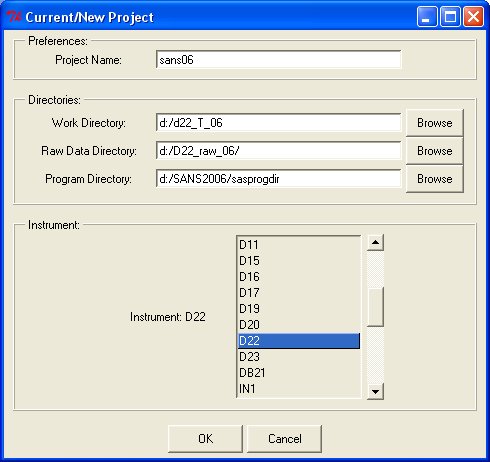This screenshot has height=462, width=490.
Task: Click the instrument list scrollbar thumb
Action: click(375, 306)
